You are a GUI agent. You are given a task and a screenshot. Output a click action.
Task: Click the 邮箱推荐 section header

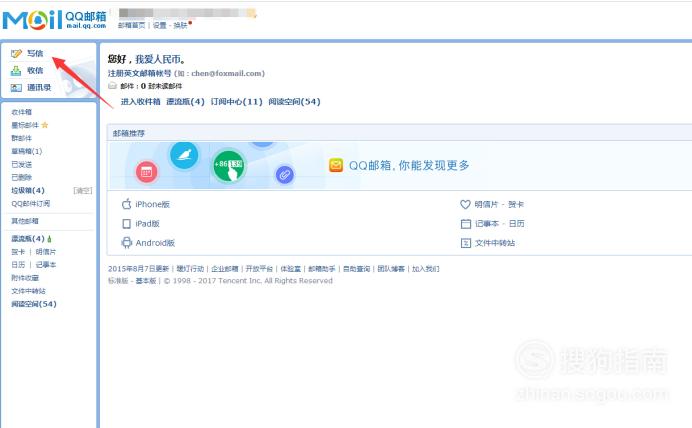coord(128,133)
